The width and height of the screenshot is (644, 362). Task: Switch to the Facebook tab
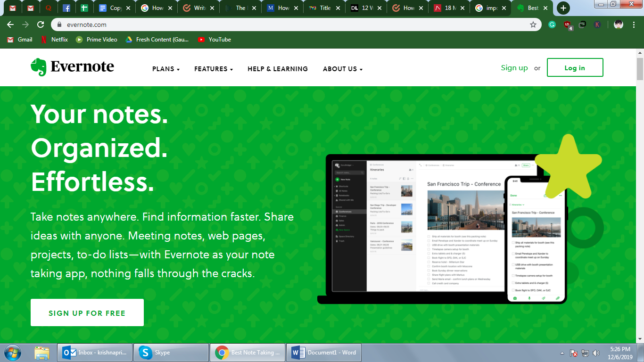pyautogui.click(x=66, y=8)
